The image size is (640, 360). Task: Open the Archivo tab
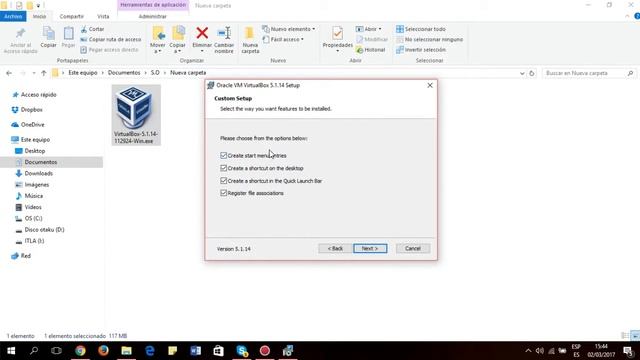tap(13, 16)
